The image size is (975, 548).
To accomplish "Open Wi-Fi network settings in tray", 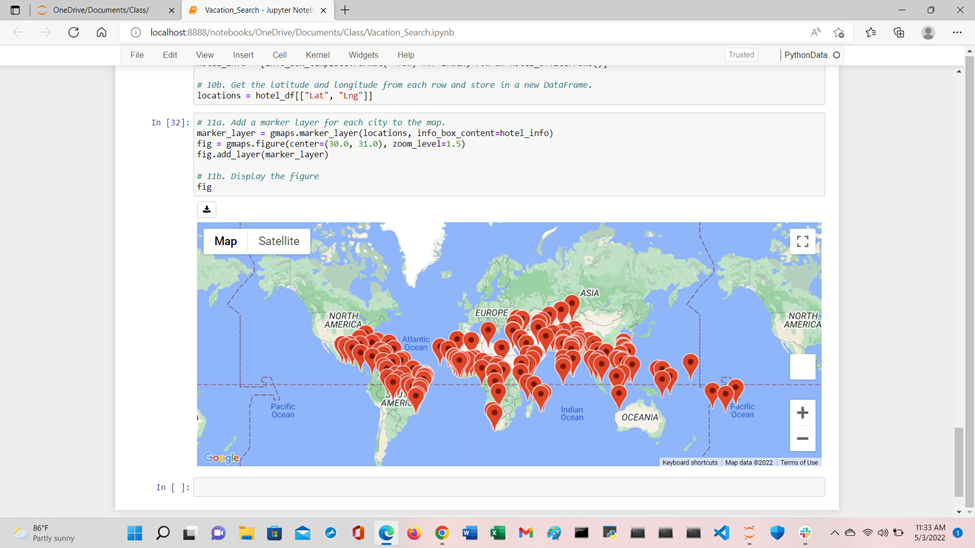I will [867, 533].
